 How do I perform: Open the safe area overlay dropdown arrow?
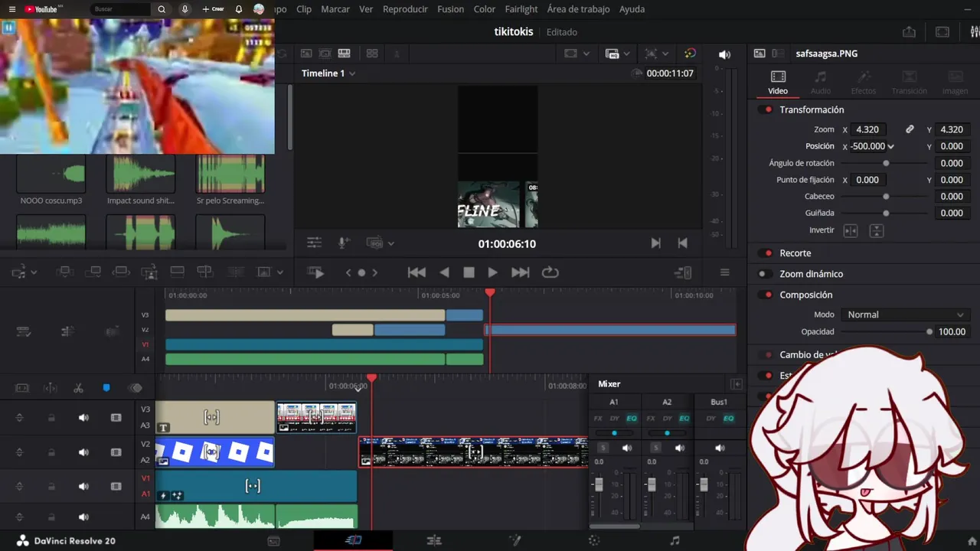pos(586,54)
